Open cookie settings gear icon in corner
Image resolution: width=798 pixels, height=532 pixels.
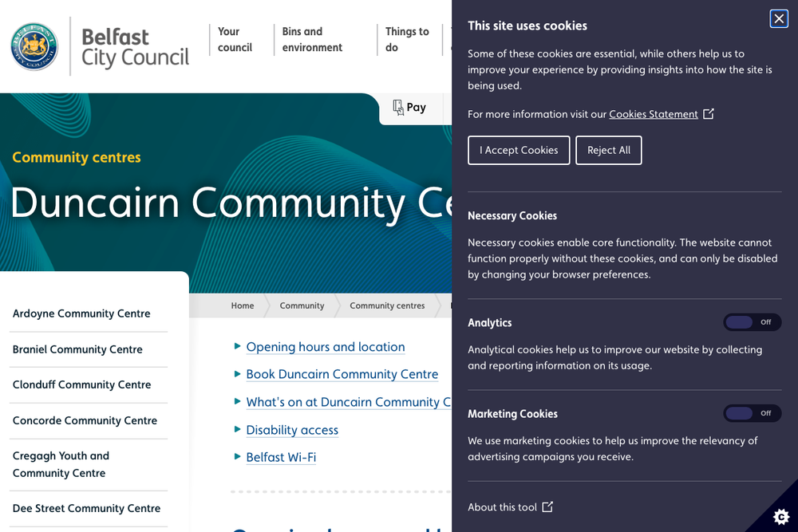780,517
